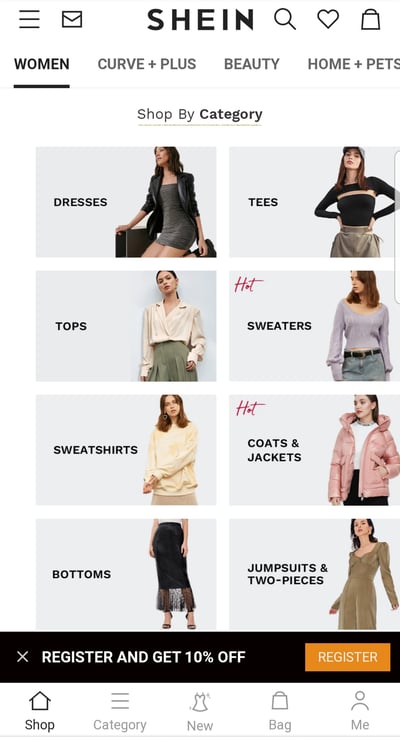Open the SWEATERS category tile

(314, 326)
